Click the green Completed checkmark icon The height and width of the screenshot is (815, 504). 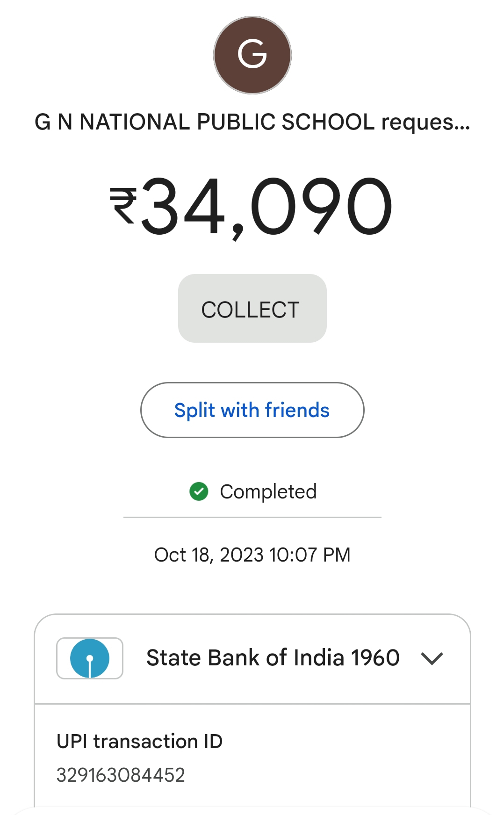[x=199, y=491]
